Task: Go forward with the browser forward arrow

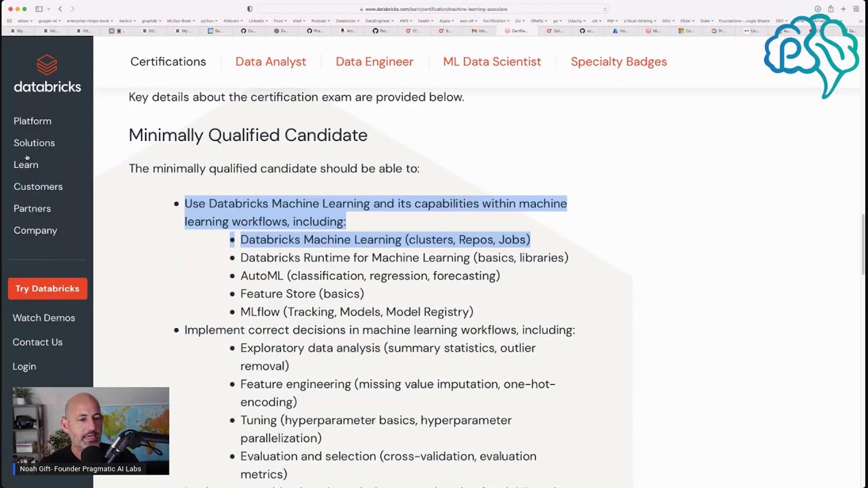Action: 73,9
